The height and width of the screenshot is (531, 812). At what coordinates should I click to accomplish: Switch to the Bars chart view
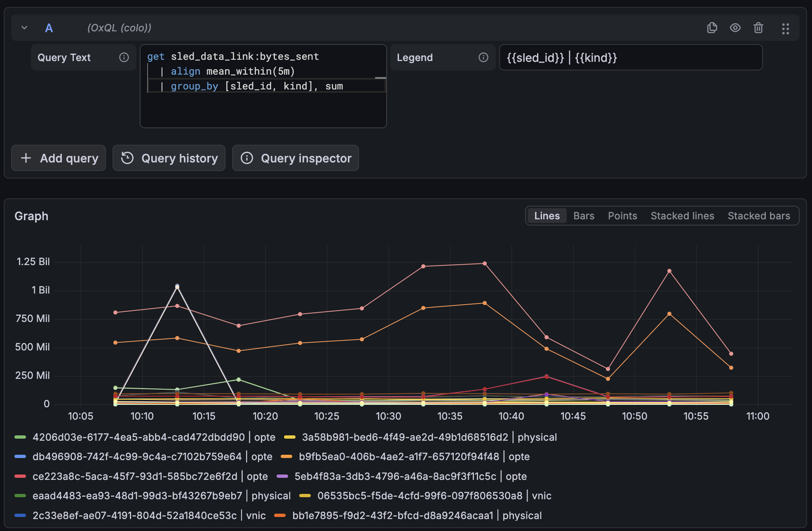pyautogui.click(x=584, y=215)
